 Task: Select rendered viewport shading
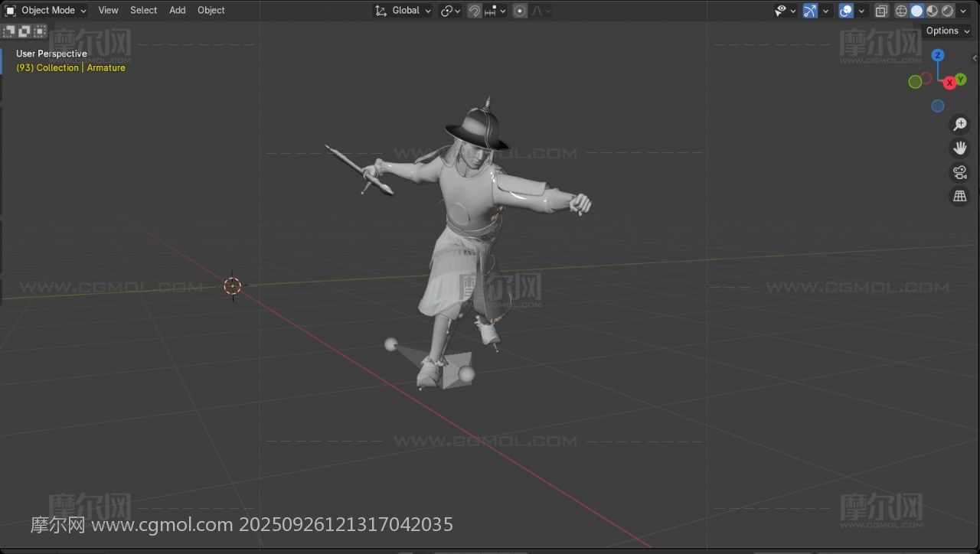point(948,11)
